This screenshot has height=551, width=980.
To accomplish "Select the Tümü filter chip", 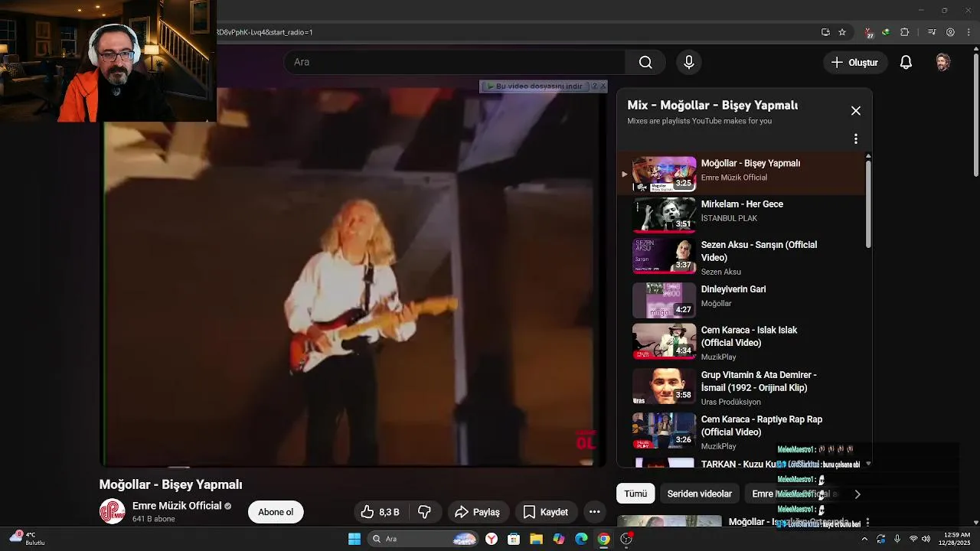I will (x=635, y=494).
